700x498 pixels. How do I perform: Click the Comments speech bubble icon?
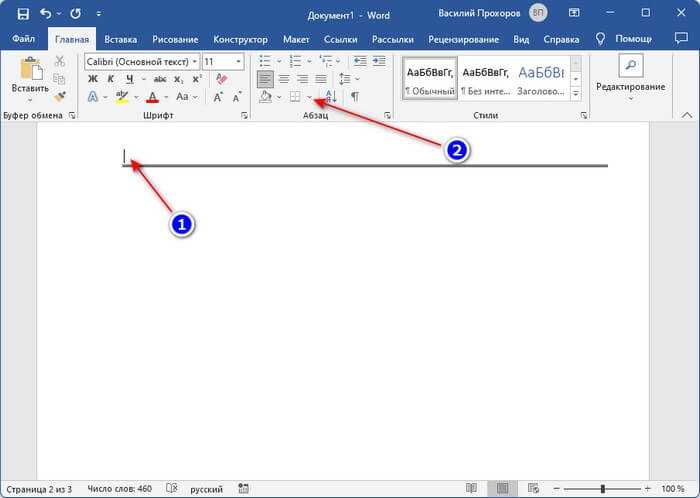click(x=681, y=39)
